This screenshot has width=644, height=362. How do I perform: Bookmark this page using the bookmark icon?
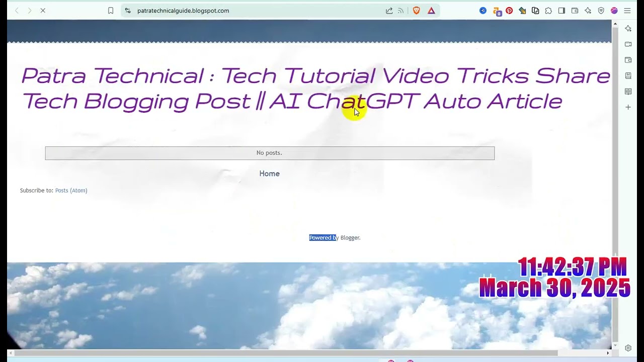coord(111,11)
